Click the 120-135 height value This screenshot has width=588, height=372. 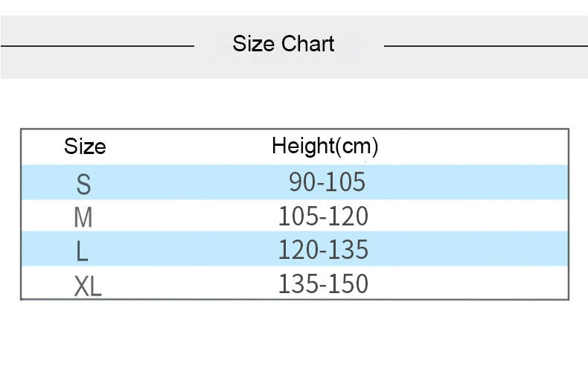pos(323,250)
